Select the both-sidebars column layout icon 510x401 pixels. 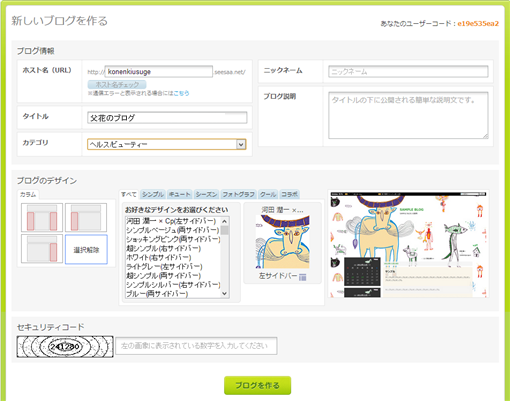pyautogui.click(x=42, y=217)
